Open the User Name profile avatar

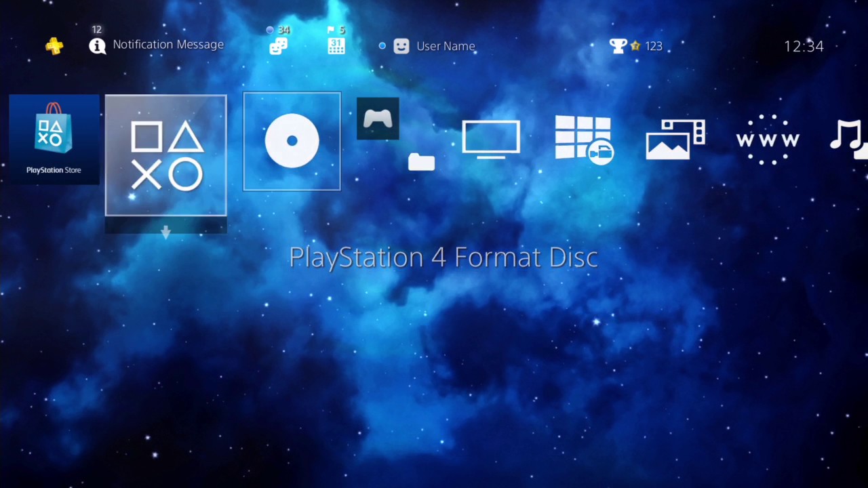[x=401, y=46]
